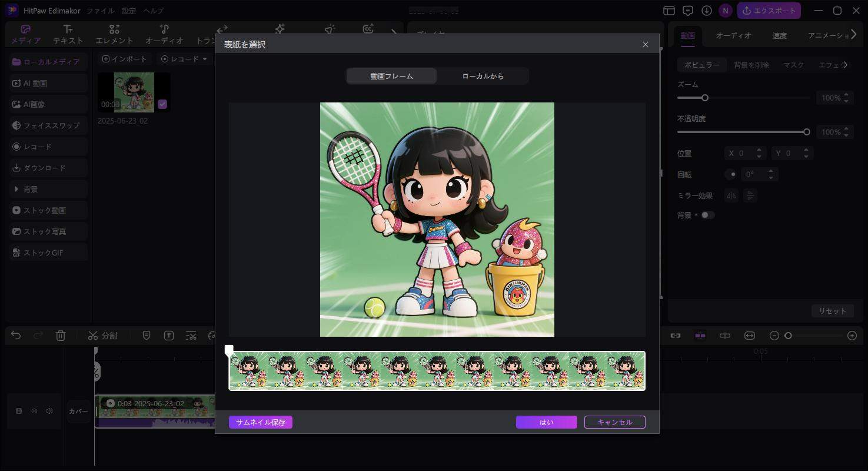
Task: Confirm the cover selection with the はい button
Action: [x=546, y=422]
